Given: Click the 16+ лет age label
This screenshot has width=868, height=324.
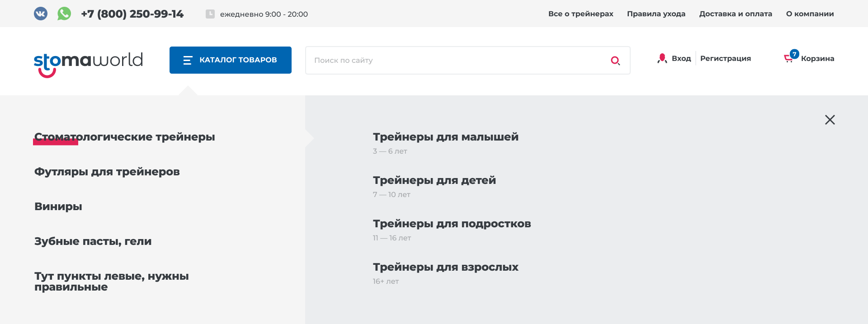Looking at the screenshot, I should [x=386, y=282].
